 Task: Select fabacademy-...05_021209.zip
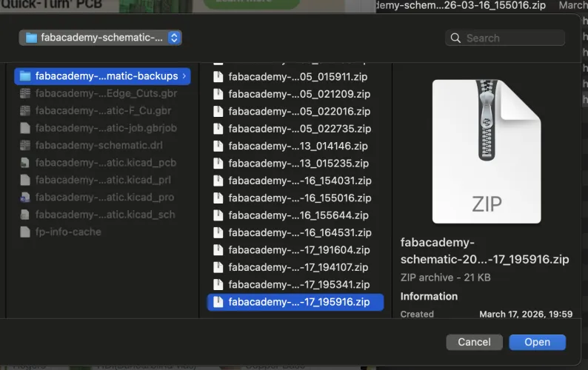pos(295,94)
